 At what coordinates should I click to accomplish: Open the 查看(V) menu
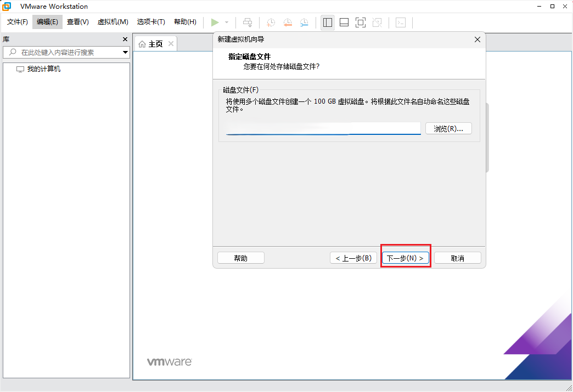point(78,22)
